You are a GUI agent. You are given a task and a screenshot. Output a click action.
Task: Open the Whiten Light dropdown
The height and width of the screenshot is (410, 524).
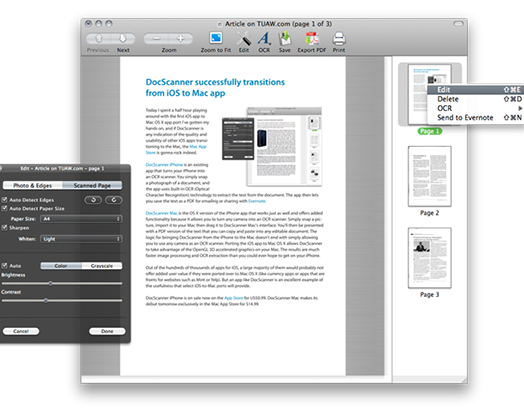[x=81, y=239]
